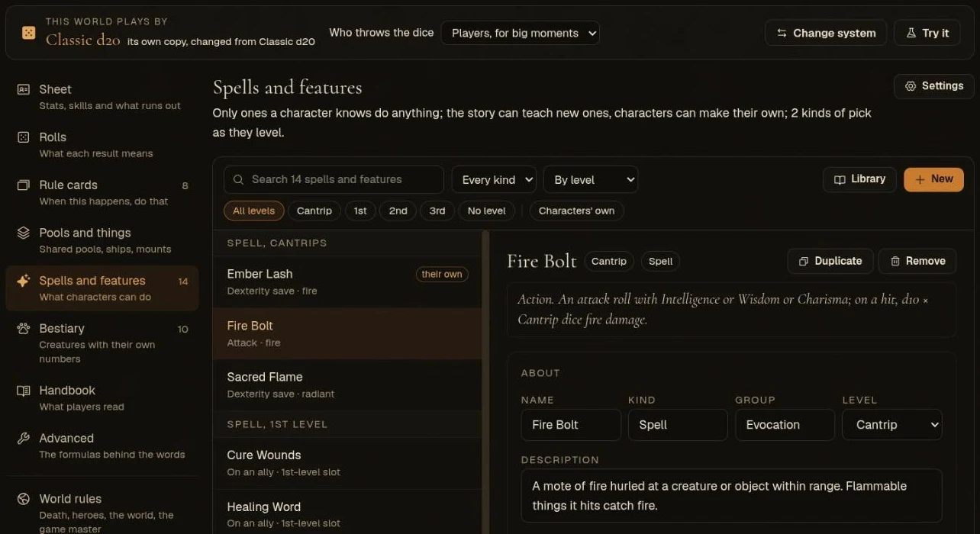
Task: Click the Sheet sidebar icon
Action: point(24,89)
